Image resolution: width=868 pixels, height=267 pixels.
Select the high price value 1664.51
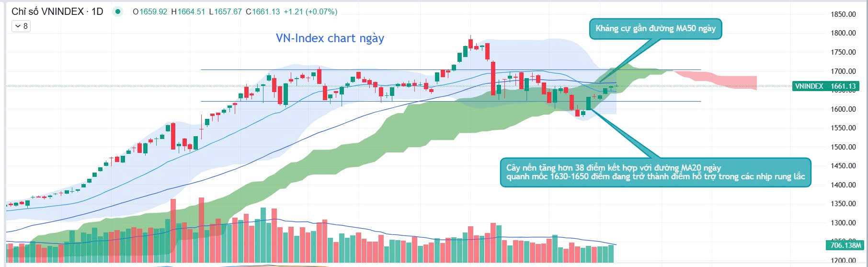[191, 12]
